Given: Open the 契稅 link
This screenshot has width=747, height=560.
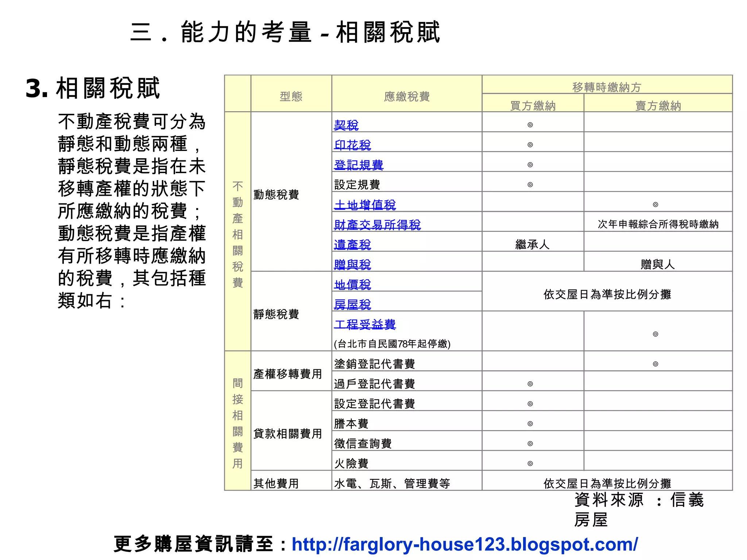Looking at the screenshot, I should click(346, 125).
